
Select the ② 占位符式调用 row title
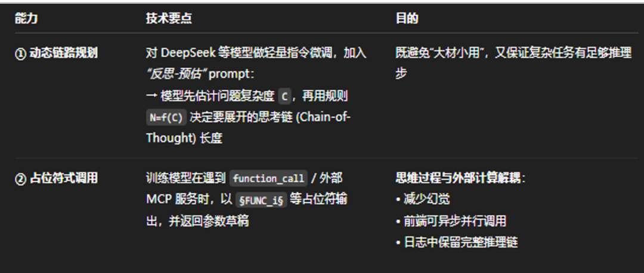[56, 179]
